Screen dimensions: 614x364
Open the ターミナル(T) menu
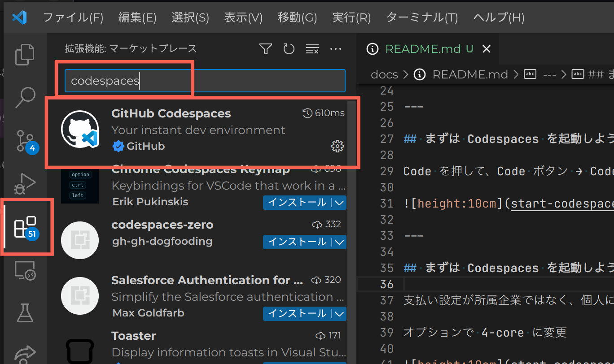[x=422, y=17]
